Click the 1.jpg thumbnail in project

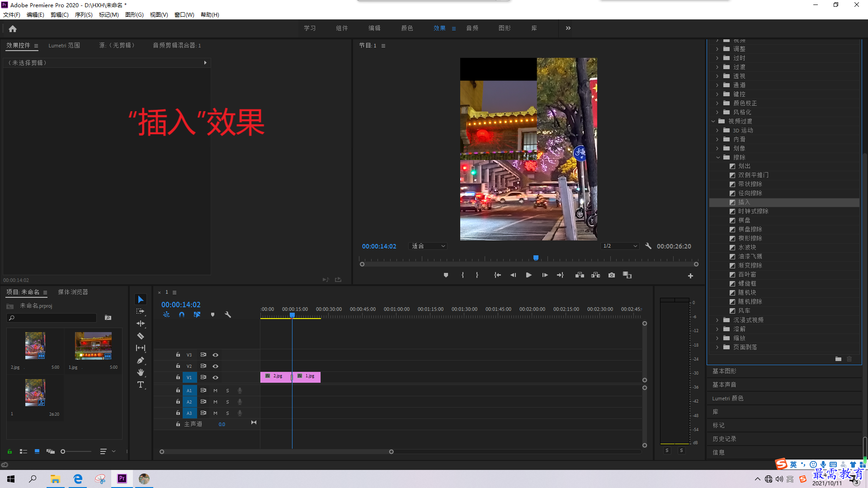(93, 346)
